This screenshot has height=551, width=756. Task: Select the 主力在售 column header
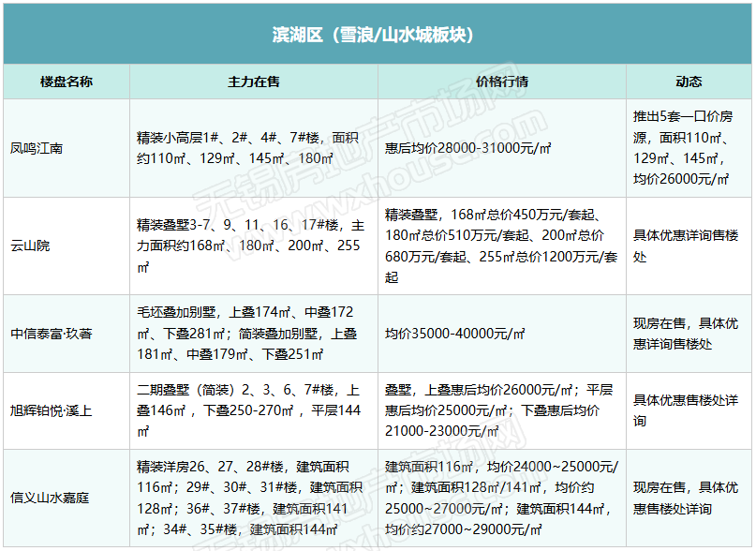(x=253, y=82)
